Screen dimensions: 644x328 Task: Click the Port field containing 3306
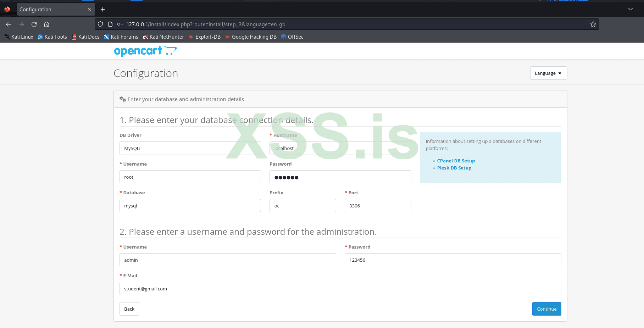378,206
